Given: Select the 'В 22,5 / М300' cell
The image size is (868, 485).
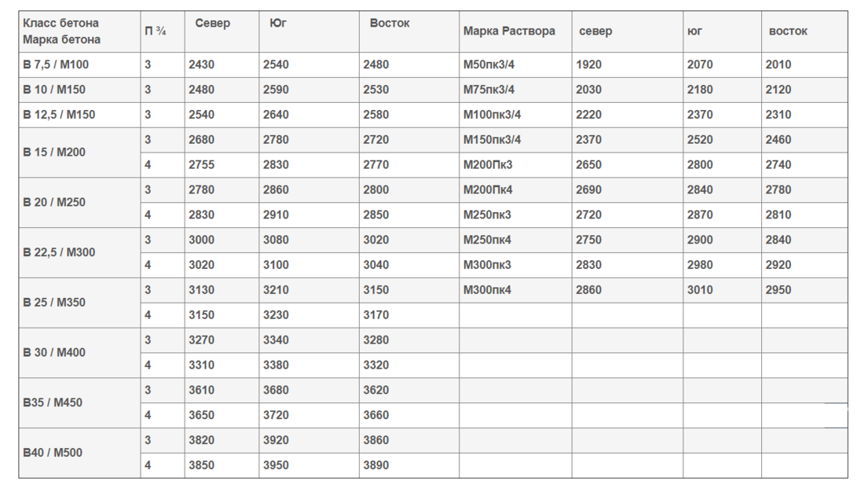Looking at the screenshot, I should 79,252.
